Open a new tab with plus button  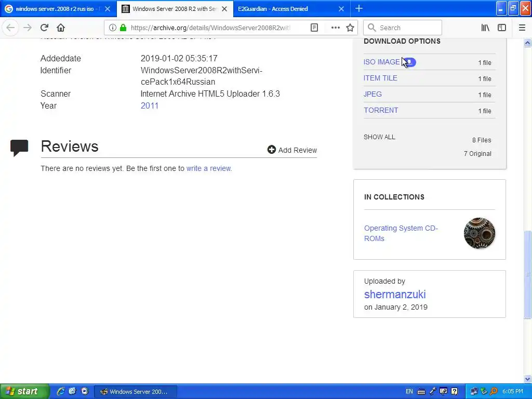click(359, 8)
